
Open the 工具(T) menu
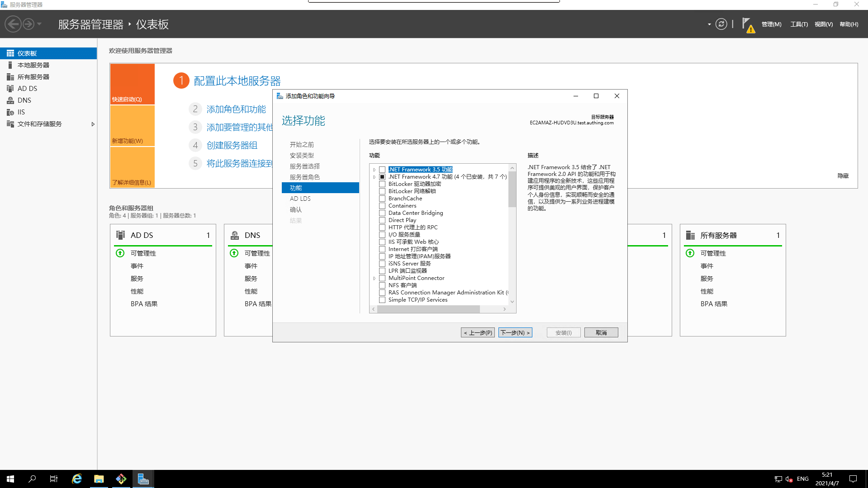[799, 24]
